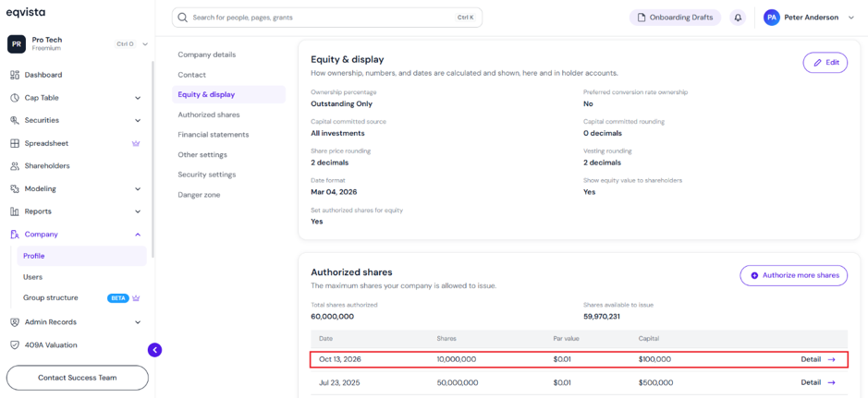Viewport: 868px width, 398px height.
Task: Click the 409A Valuation shield icon
Action: (x=15, y=345)
